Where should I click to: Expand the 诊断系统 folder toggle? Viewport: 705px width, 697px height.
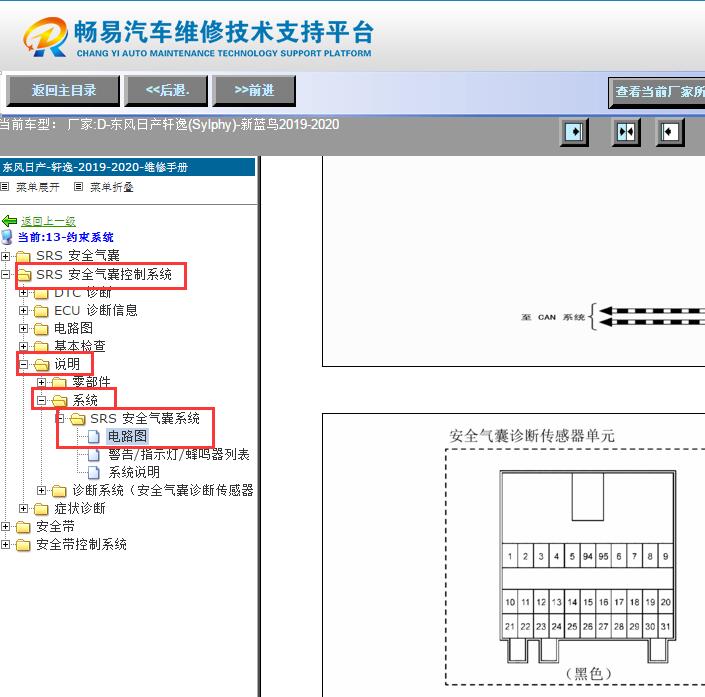[x=41, y=490]
